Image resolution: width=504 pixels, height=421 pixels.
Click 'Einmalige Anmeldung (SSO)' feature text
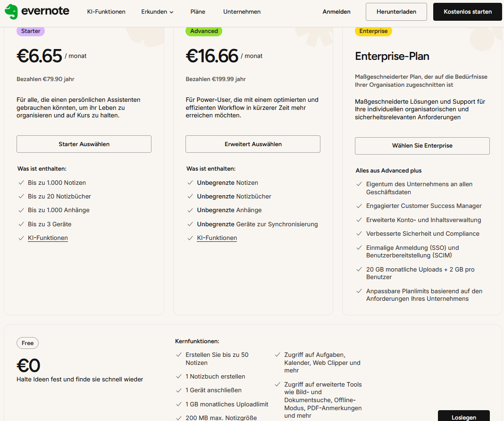tap(412, 251)
